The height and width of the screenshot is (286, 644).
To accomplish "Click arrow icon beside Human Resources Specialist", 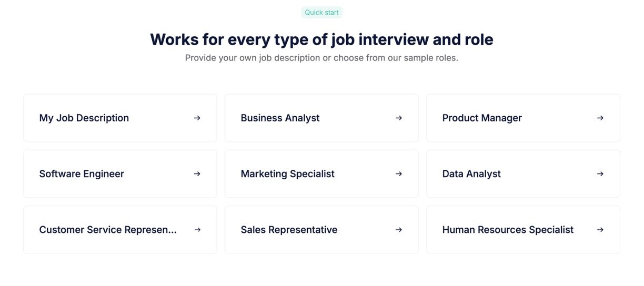I will [600, 230].
